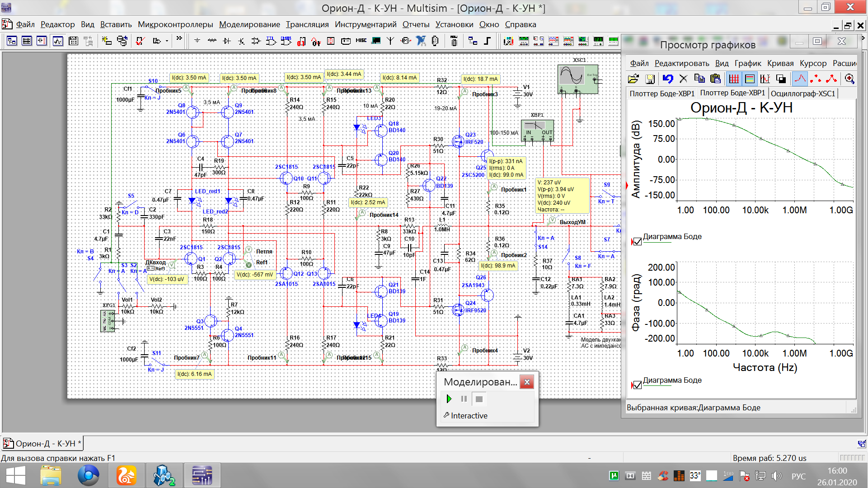Pause the simulation

pyautogui.click(x=464, y=399)
